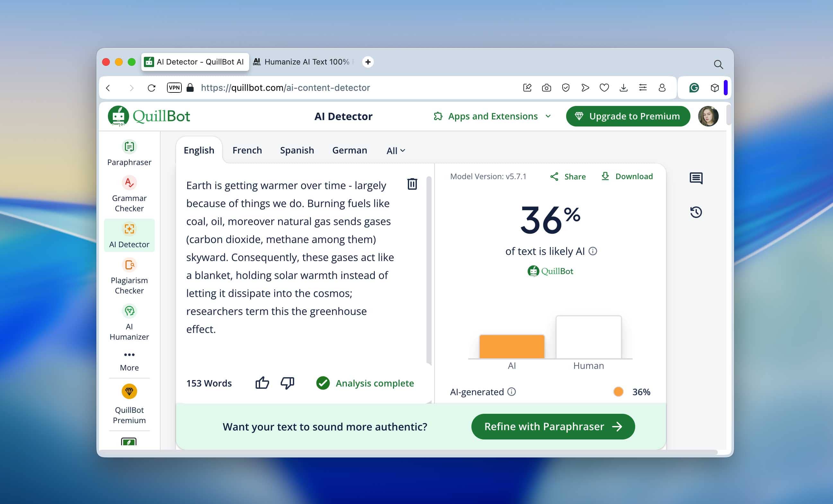Open the feedback comment panel icon
Screen dimensions: 833x504
(696, 178)
